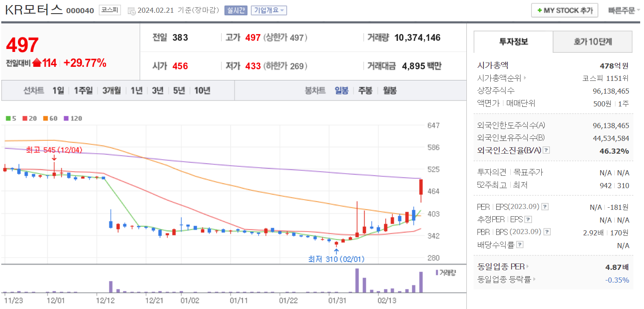Screen dimensions: 644x309
Task: Select the 일봉 daily candle chart
Action: click(x=342, y=90)
